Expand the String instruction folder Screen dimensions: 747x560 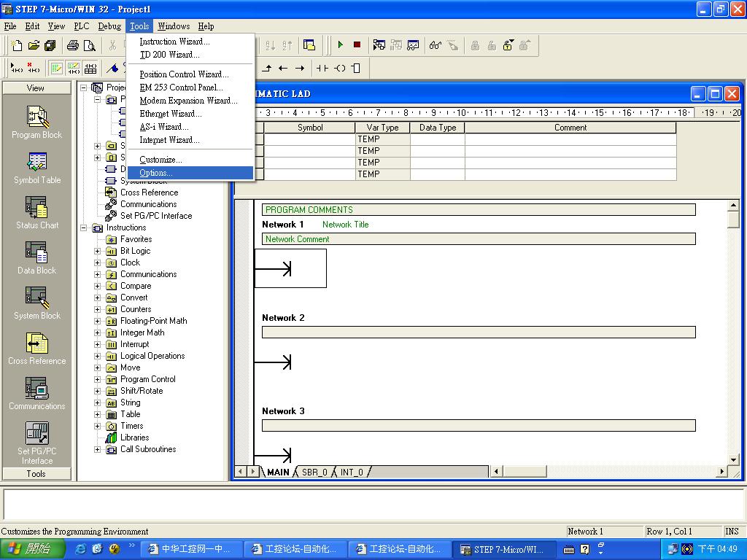coord(98,402)
